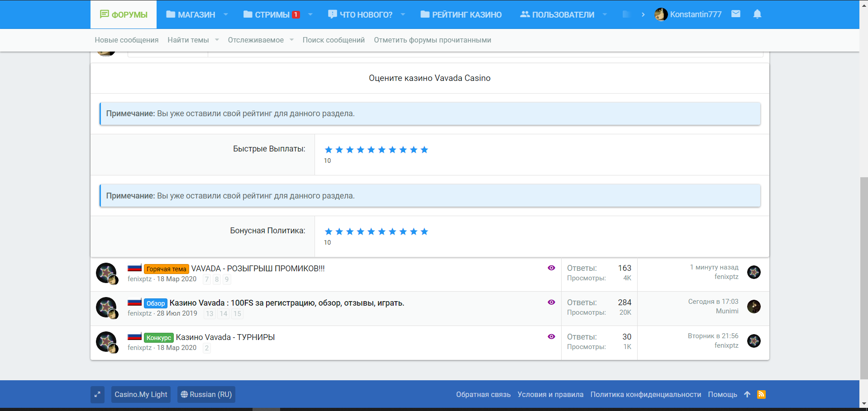
Task: Open the bell notifications icon
Action: pyautogui.click(x=757, y=14)
